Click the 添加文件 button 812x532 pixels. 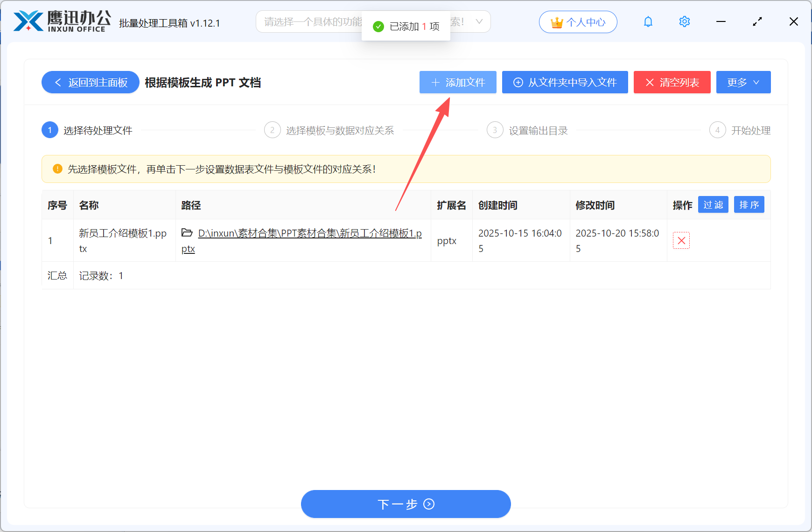(x=457, y=82)
